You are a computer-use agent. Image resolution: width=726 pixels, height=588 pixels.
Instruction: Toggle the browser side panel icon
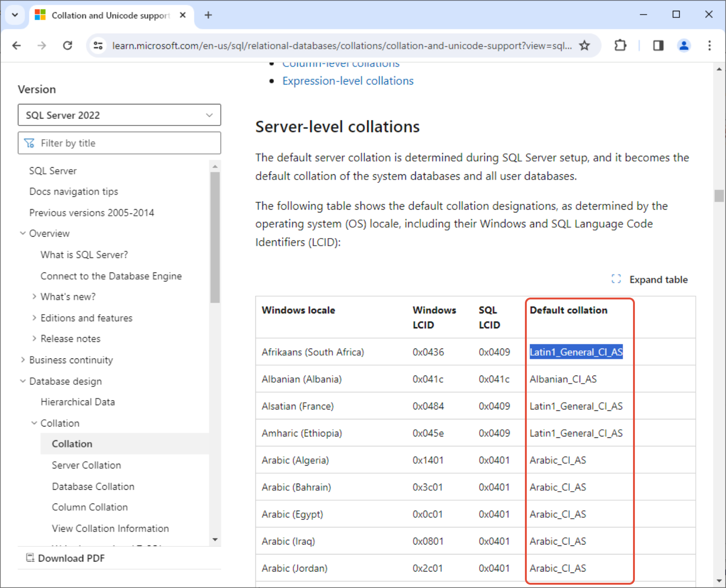658,45
